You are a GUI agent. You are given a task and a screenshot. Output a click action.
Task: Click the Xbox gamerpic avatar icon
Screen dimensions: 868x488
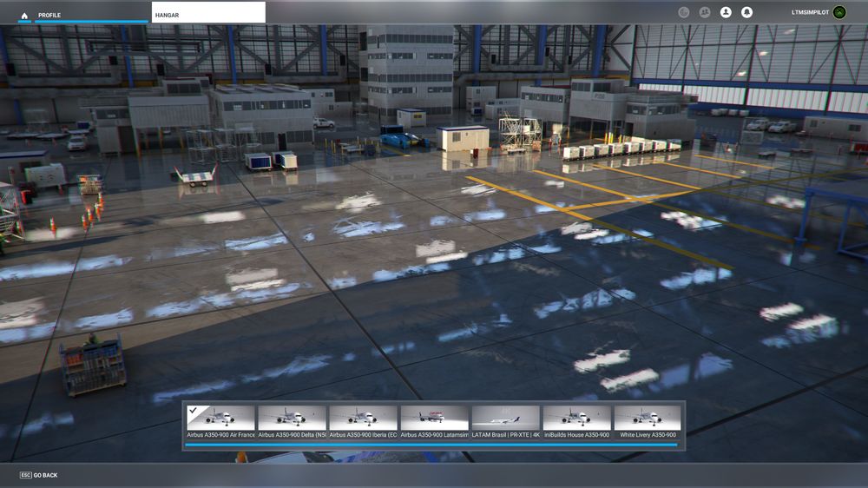(839, 12)
